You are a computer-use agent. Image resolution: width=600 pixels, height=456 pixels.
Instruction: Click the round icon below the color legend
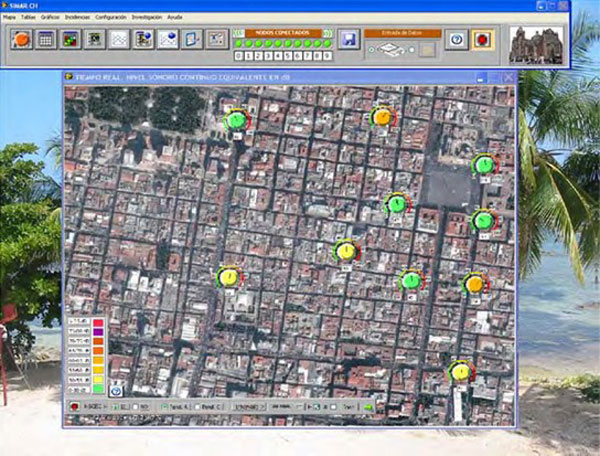tap(115, 389)
